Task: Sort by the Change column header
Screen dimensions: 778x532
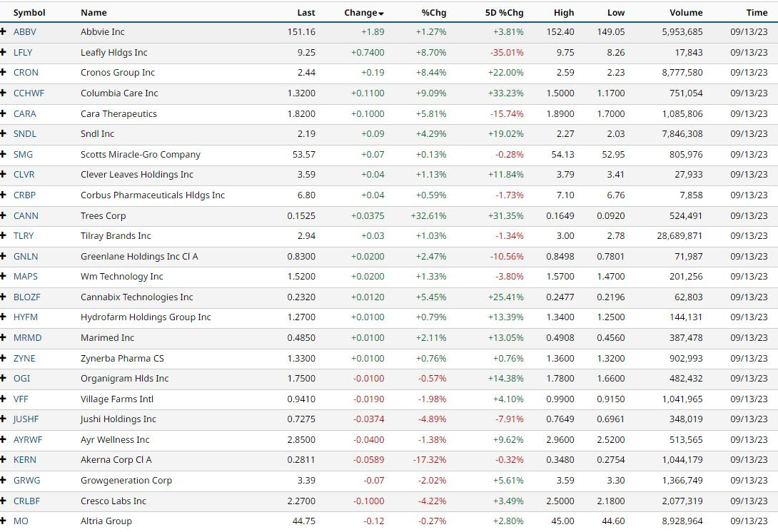Action: pos(364,13)
